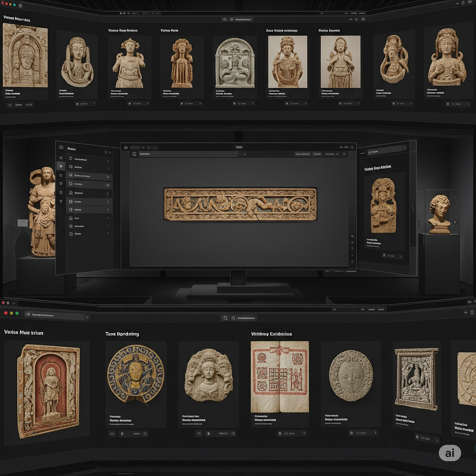Select the highlighted icon in the Hoton sidebar rail
476x476 pixels.
[x=61, y=166]
